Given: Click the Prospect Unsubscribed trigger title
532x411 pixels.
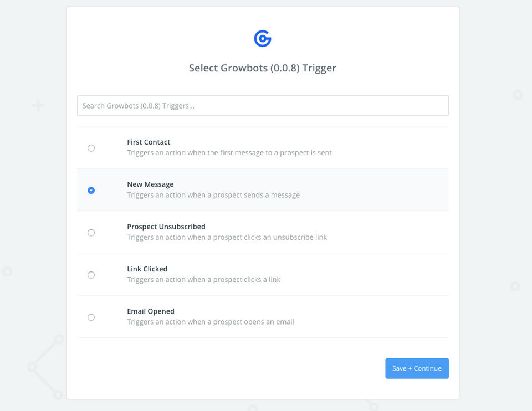Looking at the screenshot, I should tap(166, 227).
